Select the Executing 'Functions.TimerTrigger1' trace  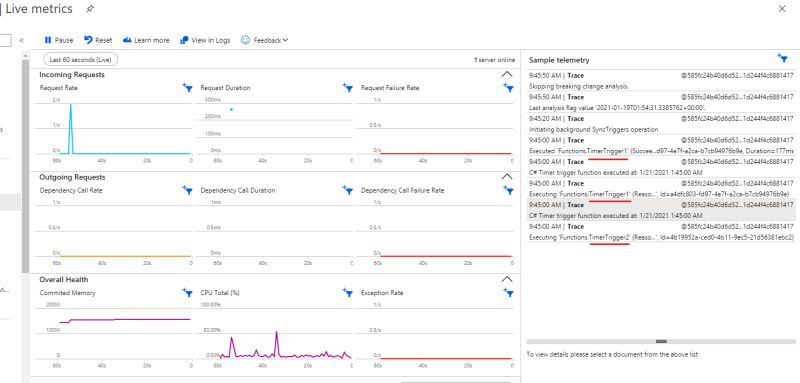[661, 189]
